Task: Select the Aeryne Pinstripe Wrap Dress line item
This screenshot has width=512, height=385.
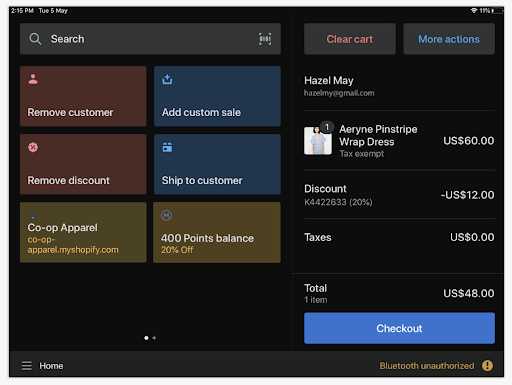Action: click(x=399, y=141)
